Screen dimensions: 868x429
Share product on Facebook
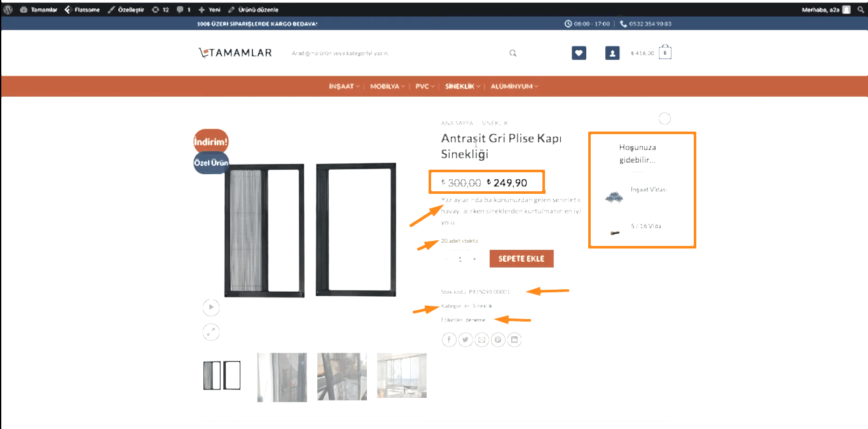tap(449, 340)
